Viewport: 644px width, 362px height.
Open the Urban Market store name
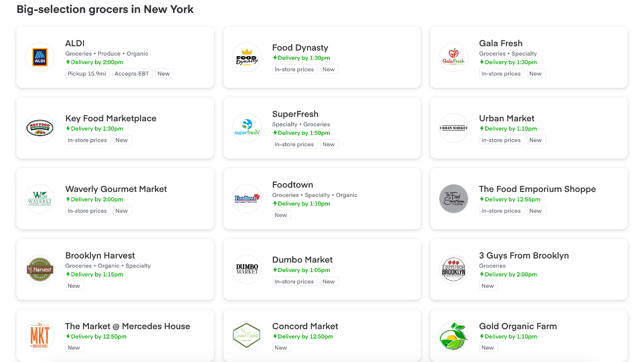click(507, 118)
